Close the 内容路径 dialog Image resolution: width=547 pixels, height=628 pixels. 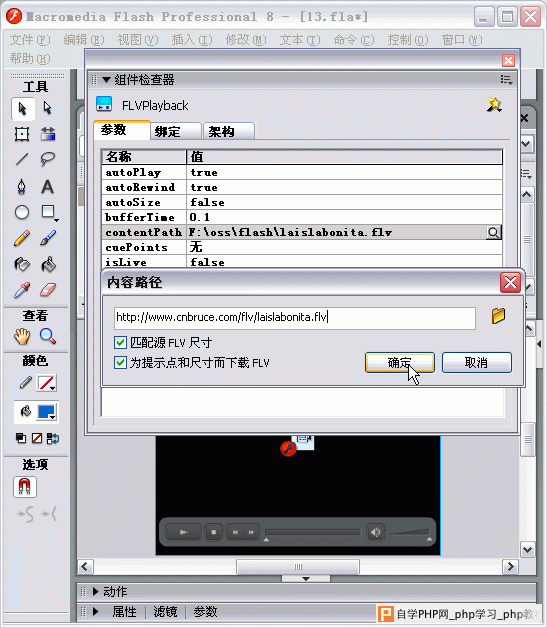click(x=510, y=282)
